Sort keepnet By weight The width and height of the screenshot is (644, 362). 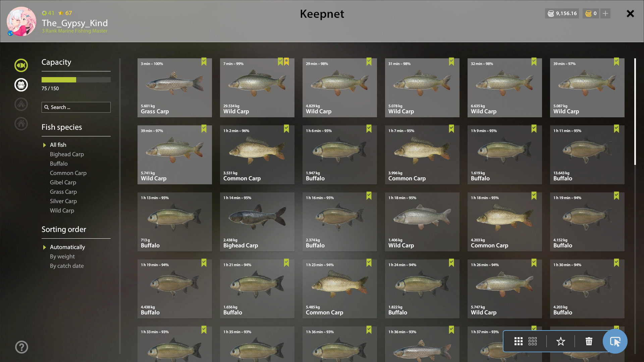pos(62,256)
